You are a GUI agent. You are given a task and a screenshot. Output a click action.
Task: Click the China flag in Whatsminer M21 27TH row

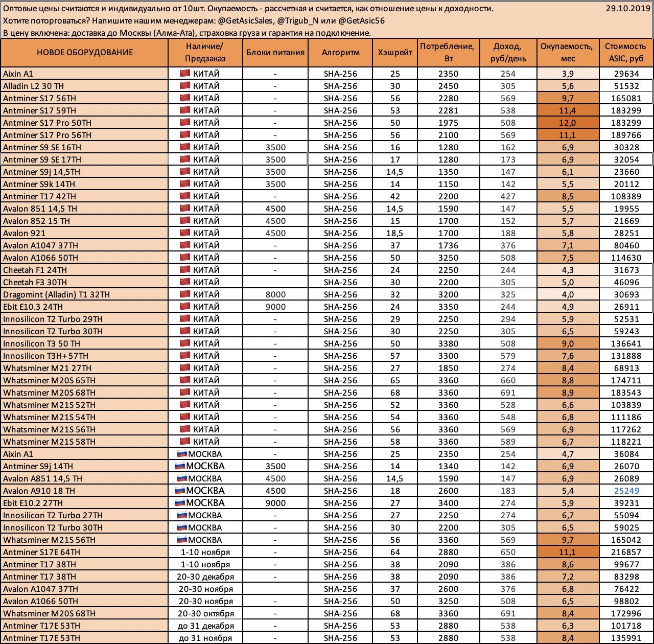185,368
